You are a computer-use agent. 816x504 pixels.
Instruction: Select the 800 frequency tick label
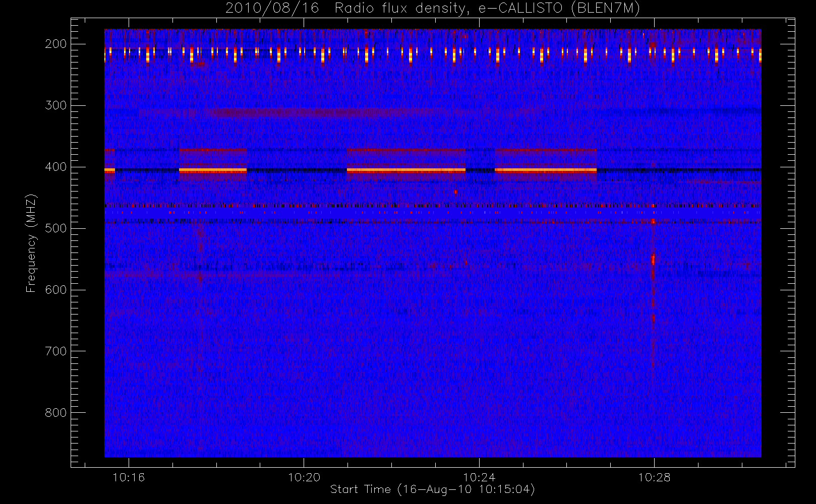tap(56, 413)
